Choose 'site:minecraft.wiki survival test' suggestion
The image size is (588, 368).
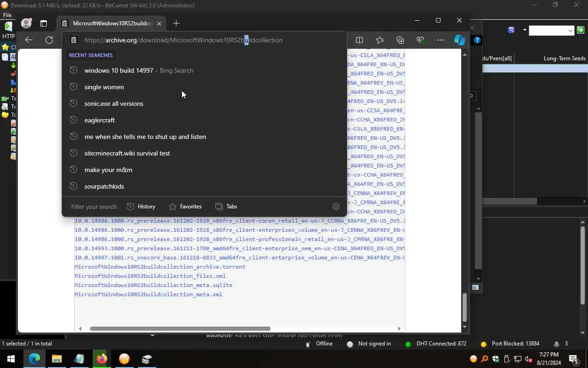point(204,153)
